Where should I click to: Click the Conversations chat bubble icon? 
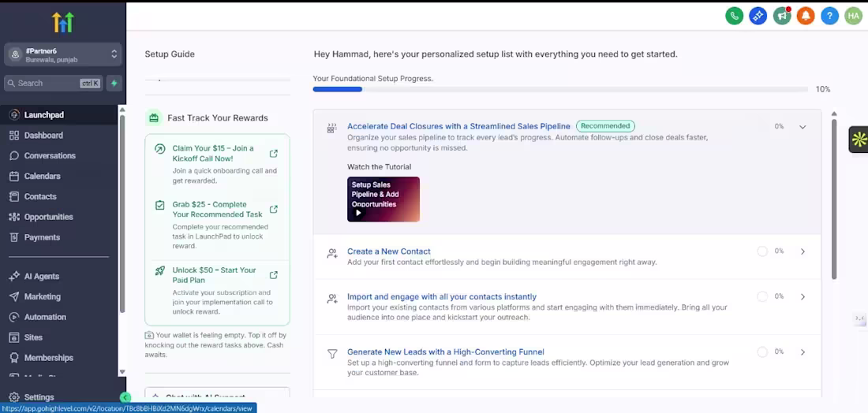click(x=14, y=156)
